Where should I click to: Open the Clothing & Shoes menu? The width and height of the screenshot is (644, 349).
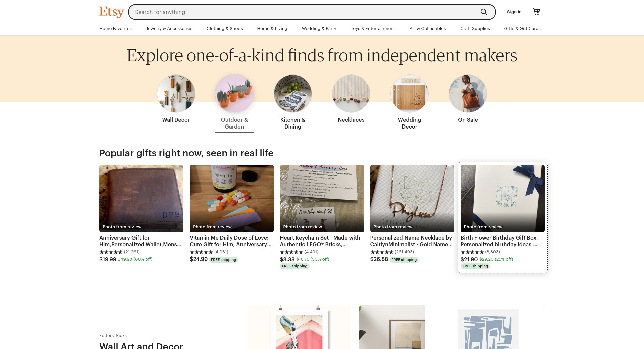pos(224,29)
